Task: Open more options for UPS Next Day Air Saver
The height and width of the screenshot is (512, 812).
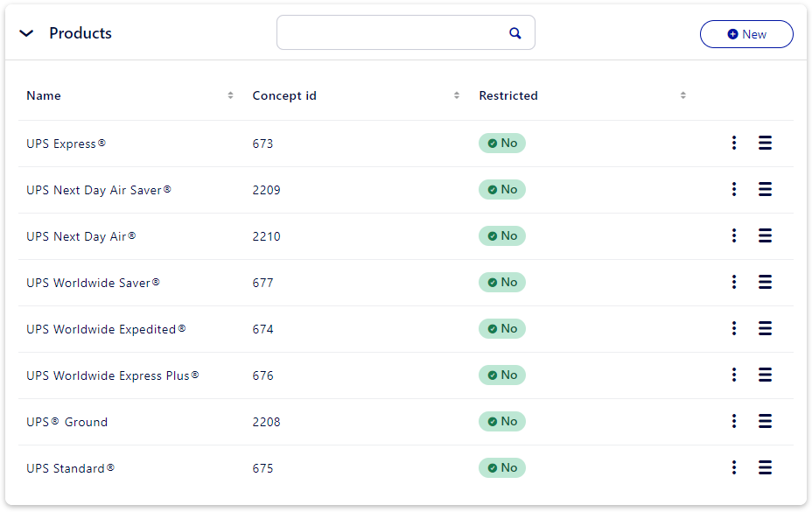Action: point(734,189)
